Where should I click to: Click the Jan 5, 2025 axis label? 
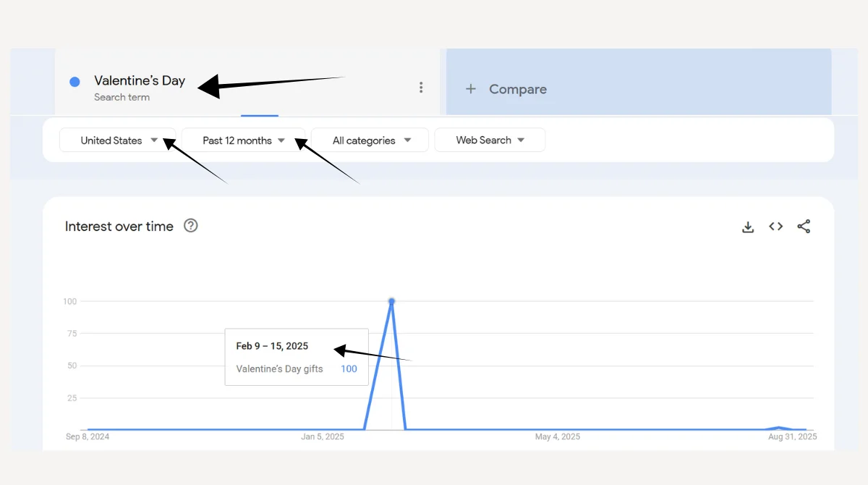[323, 436]
